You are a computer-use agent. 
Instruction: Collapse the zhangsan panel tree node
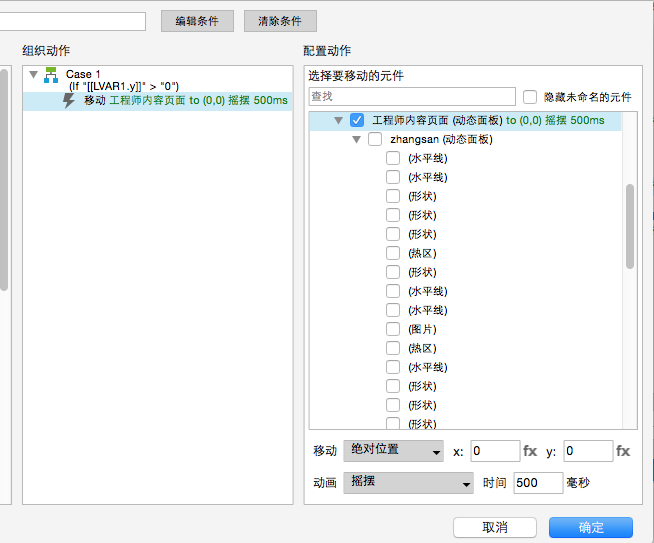(356, 140)
